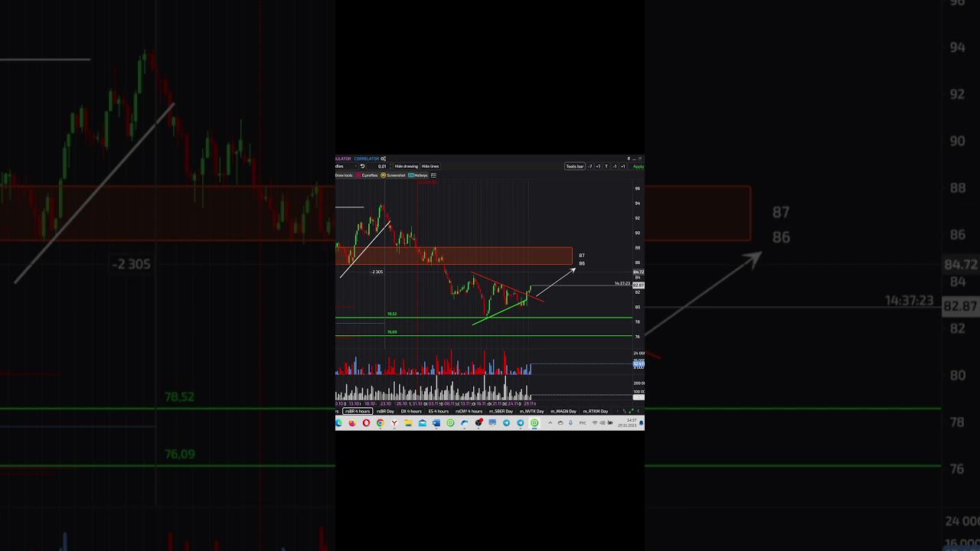
Task: Switch to the rsBR Day tab
Action: point(385,411)
